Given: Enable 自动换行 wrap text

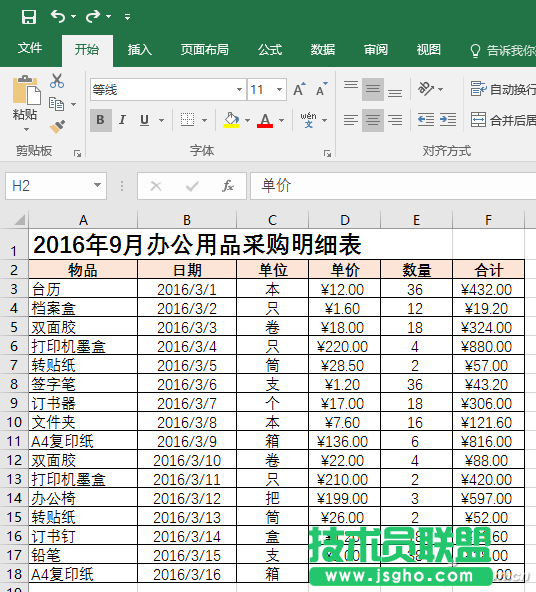Looking at the screenshot, I should (x=503, y=89).
